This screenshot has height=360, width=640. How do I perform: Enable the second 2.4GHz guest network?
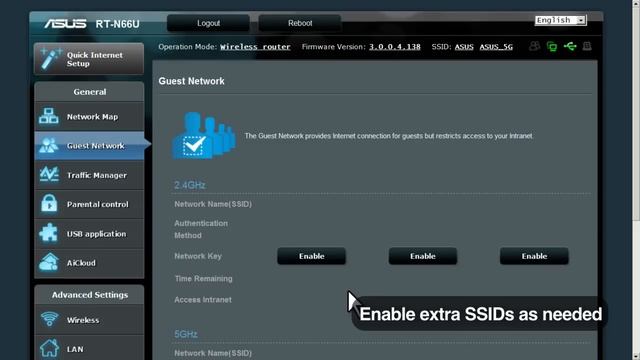[423, 256]
